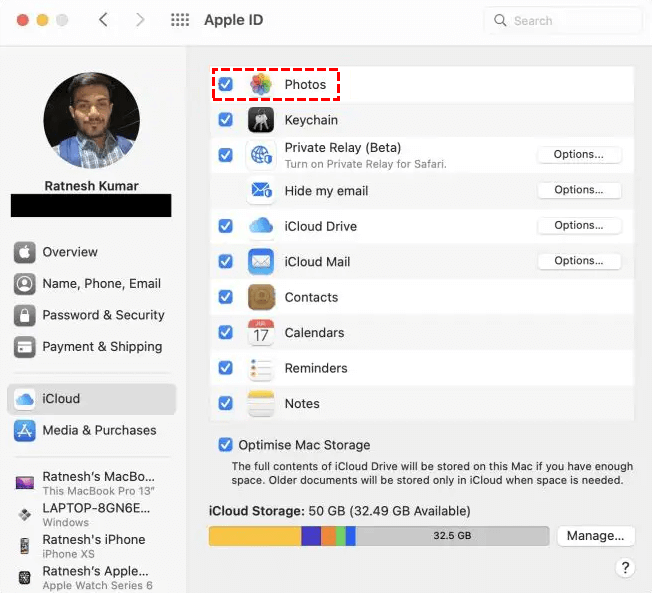Disable the Optimise Mac Storage checkbox
This screenshot has height=593, width=652.
pyautogui.click(x=225, y=445)
